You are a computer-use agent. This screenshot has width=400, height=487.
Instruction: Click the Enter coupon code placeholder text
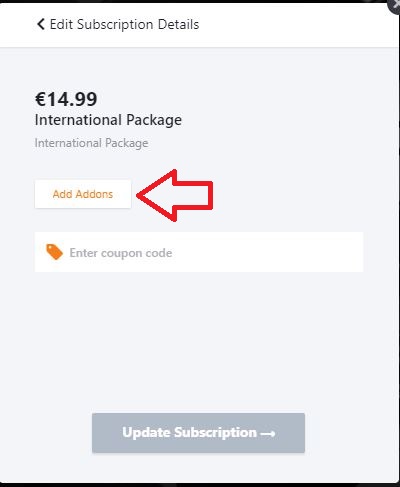pyautogui.click(x=121, y=253)
